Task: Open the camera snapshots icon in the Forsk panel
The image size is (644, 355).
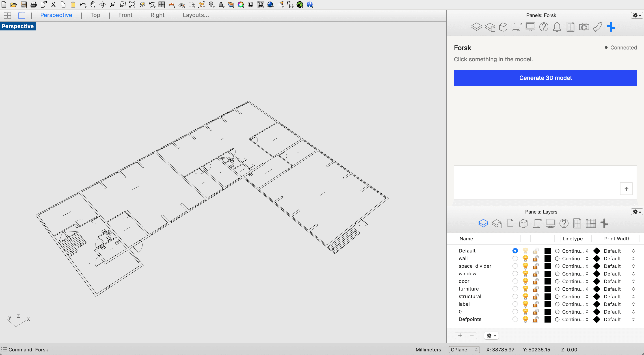Action: tap(584, 27)
